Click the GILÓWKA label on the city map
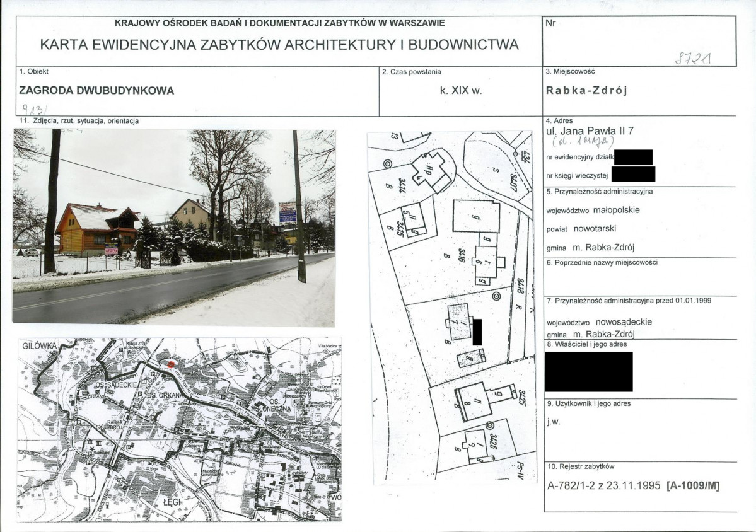This screenshot has width=756, height=532. (39, 346)
